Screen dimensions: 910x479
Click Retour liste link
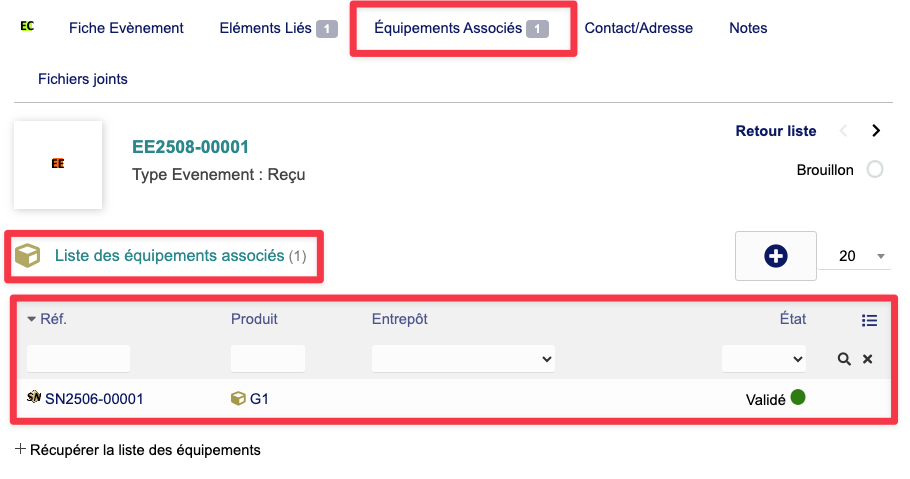point(776,131)
